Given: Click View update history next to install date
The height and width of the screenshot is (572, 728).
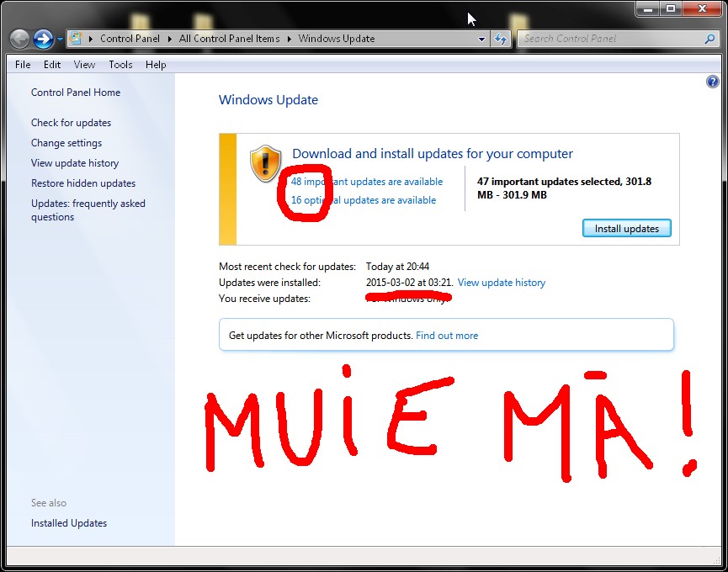Looking at the screenshot, I should 502,283.
